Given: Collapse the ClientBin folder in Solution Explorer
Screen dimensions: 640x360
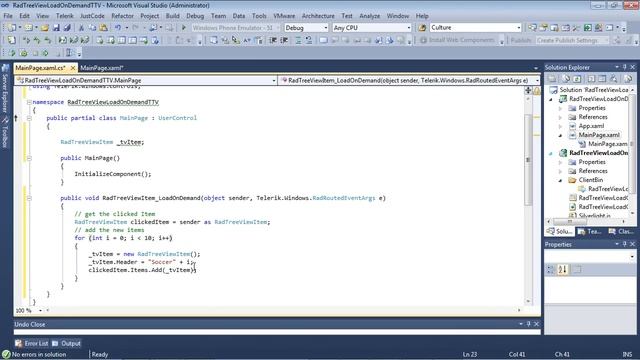Looking at the screenshot, I should tap(560, 180).
